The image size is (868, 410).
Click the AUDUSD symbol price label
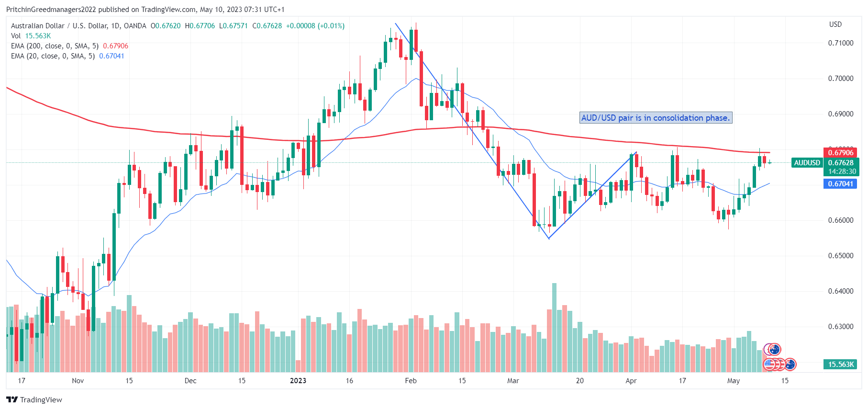pyautogui.click(x=807, y=163)
